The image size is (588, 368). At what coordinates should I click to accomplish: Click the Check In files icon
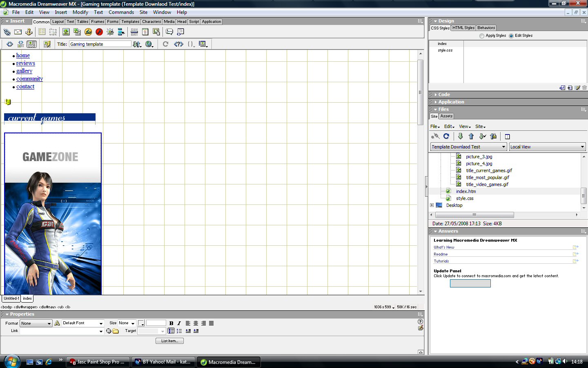pos(493,136)
